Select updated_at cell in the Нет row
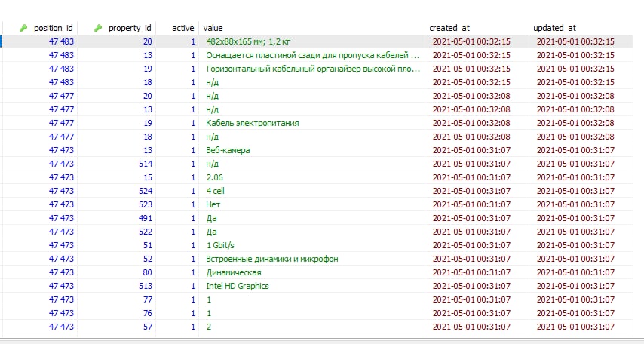Viewport: 644px width, 344px height. [581, 204]
